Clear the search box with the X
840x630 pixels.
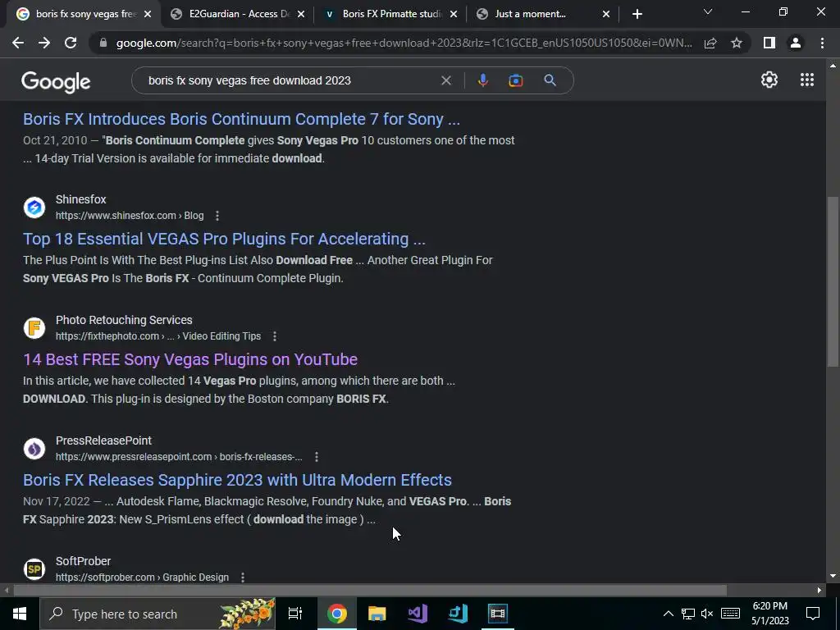click(x=445, y=80)
